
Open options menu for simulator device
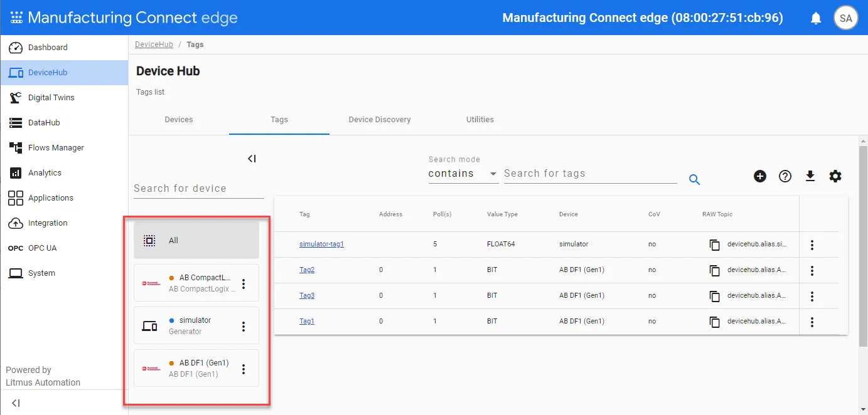(x=244, y=326)
